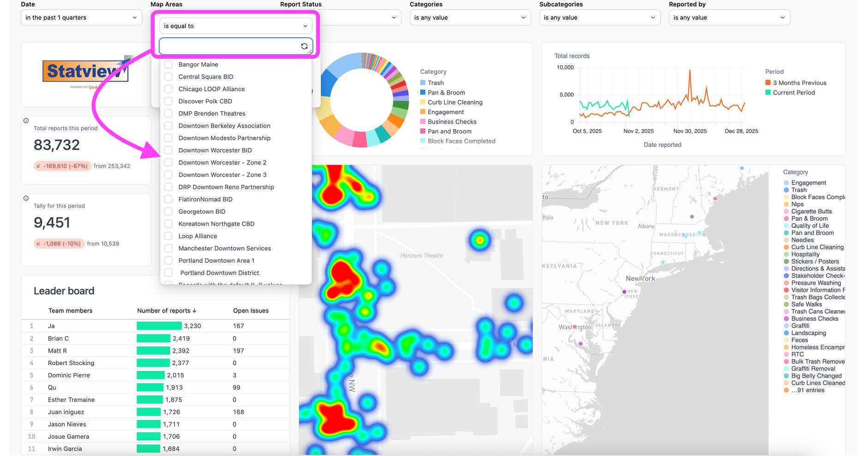Click the info icon above Total reports
The image size is (868, 456).
26,120
